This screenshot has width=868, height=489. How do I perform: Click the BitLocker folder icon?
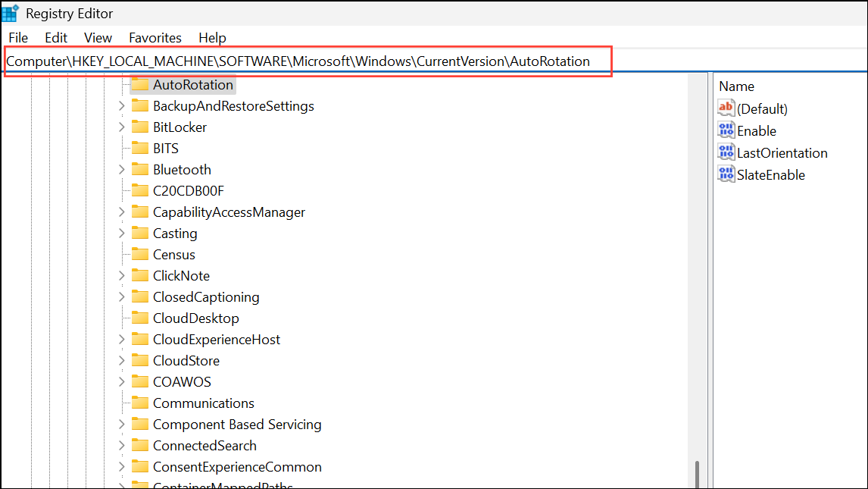[x=139, y=127]
